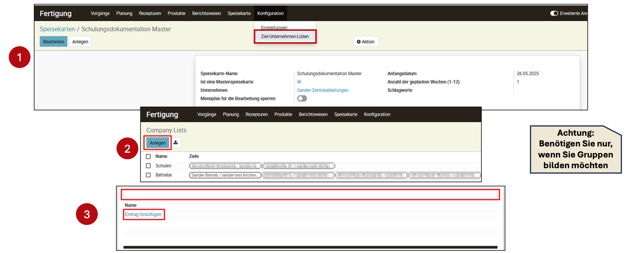The width and height of the screenshot is (644, 253).
Task: Click the empty list name input field
Action: point(310,195)
